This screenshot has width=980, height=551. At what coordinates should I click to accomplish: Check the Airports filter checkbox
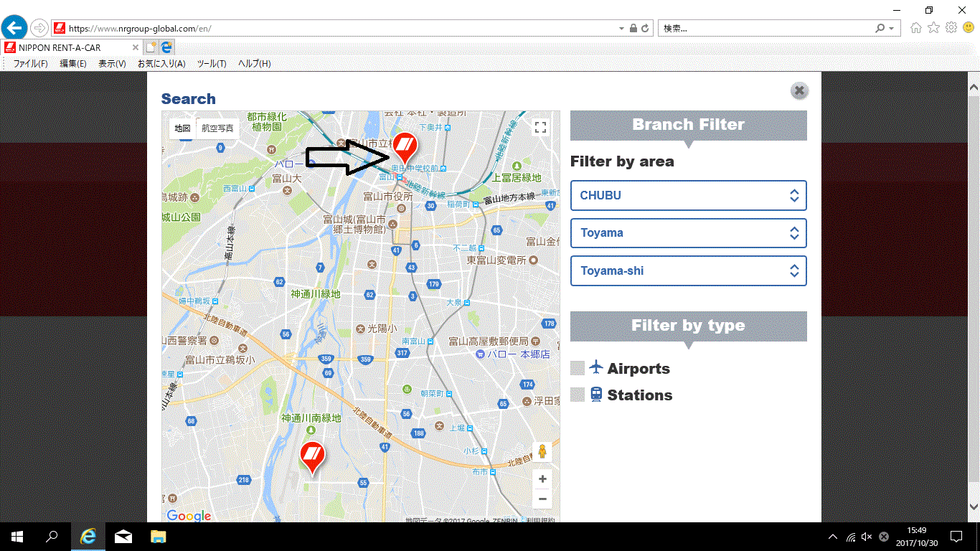(578, 368)
